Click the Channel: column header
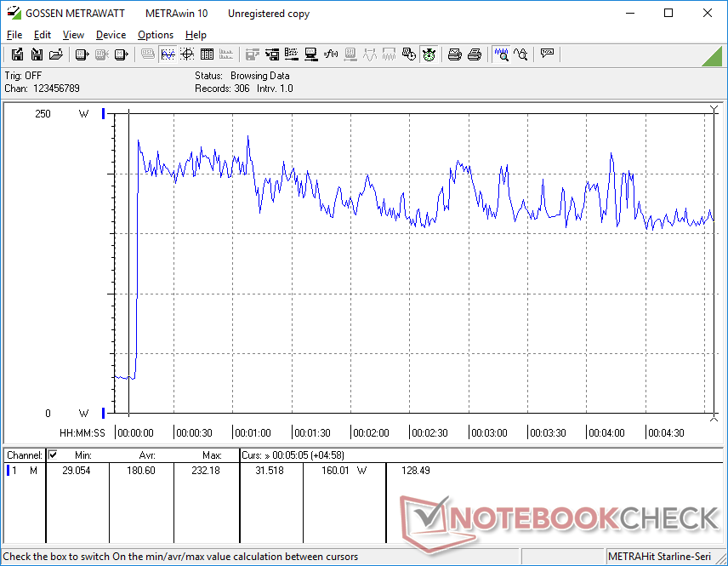728x566 pixels. tap(24, 455)
